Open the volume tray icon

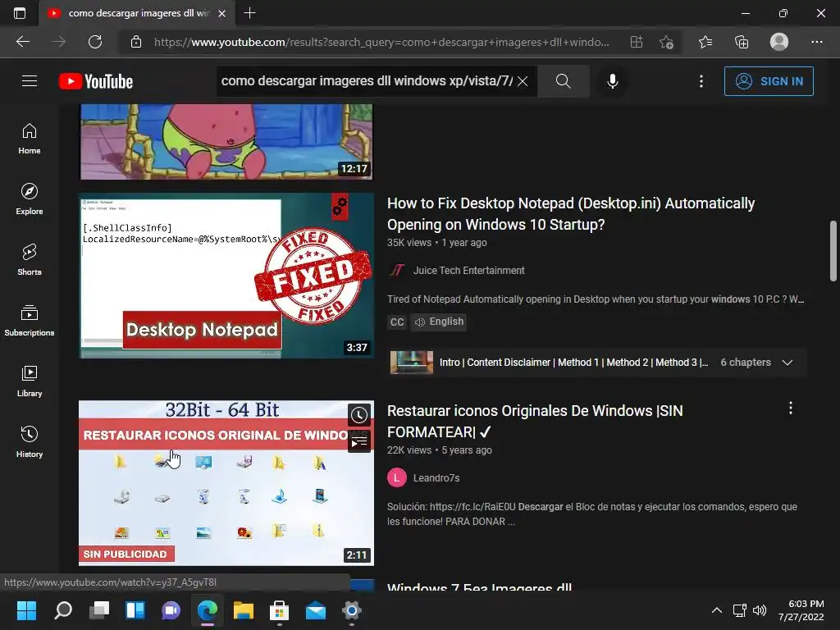[760, 610]
